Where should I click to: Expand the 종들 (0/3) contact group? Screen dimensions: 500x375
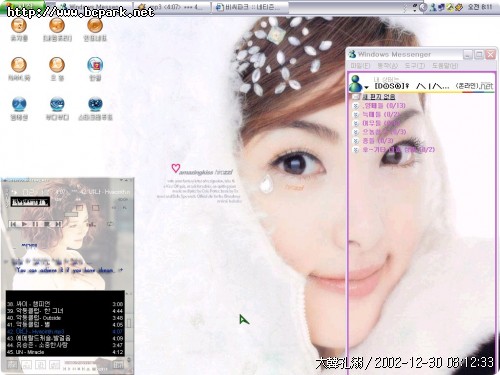coord(356,141)
